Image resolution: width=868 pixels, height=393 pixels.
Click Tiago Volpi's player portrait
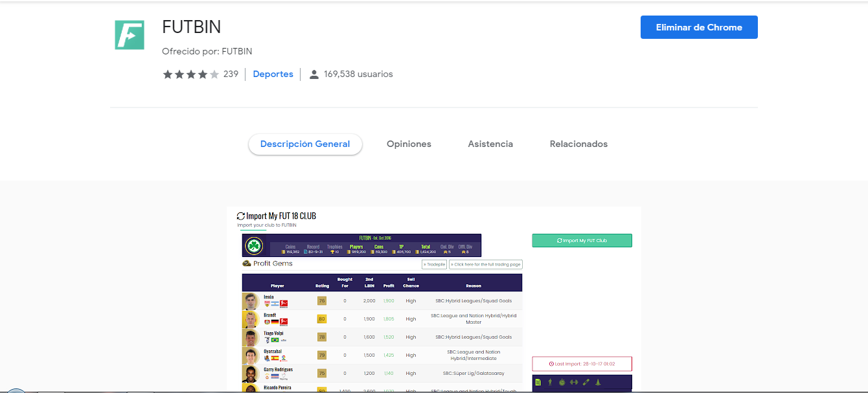tap(251, 337)
